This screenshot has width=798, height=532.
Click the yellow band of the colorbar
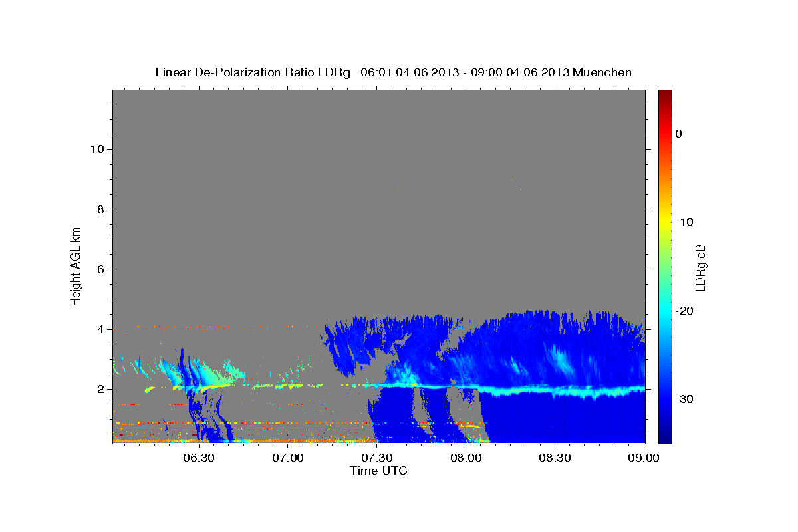665,219
